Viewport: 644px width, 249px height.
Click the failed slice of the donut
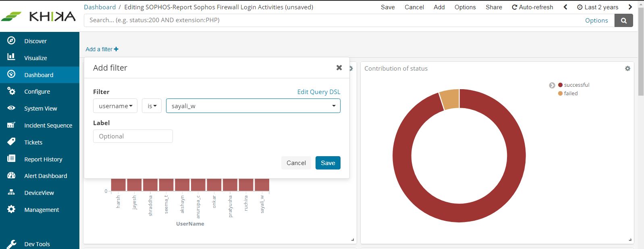click(450, 99)
